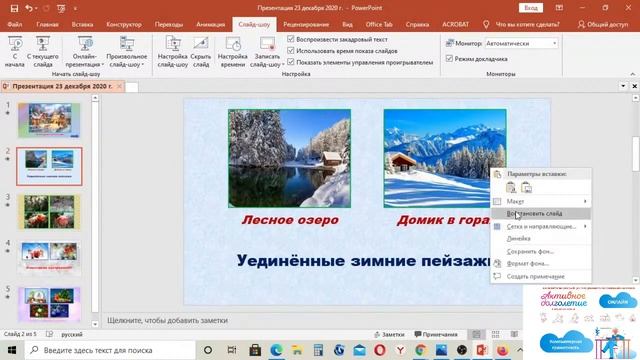640x360 pixels.
Task: Open the 'Монитор' dropdown list
Action: tap(521, 43)
